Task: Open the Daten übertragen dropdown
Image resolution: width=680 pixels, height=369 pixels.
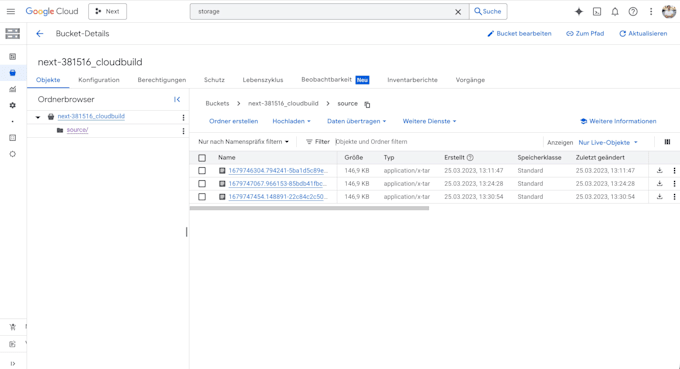Action: 356,121
